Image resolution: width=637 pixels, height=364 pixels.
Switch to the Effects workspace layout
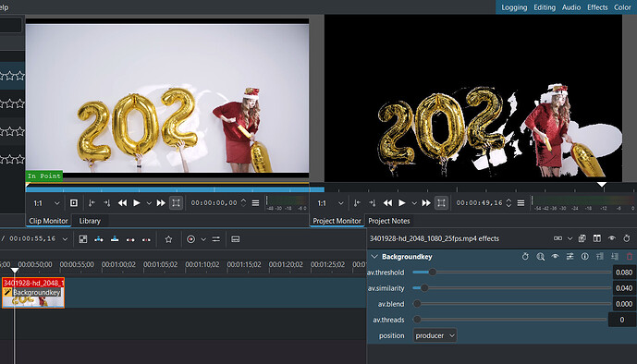pos(597,7)
